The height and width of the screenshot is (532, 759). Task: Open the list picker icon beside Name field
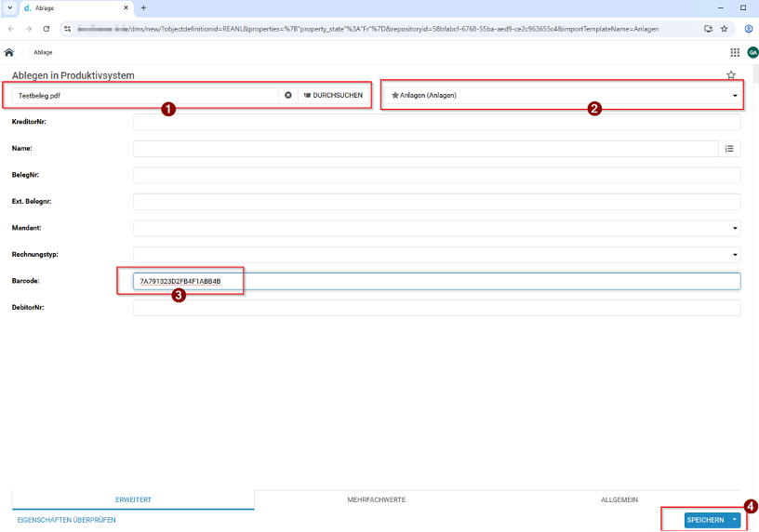(729, 149)
